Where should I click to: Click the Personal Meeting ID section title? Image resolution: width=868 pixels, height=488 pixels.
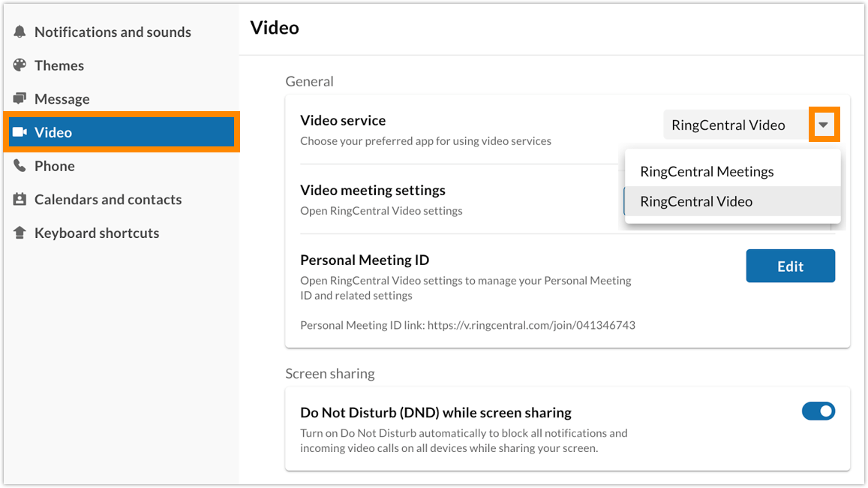click(x=364, y=260)
